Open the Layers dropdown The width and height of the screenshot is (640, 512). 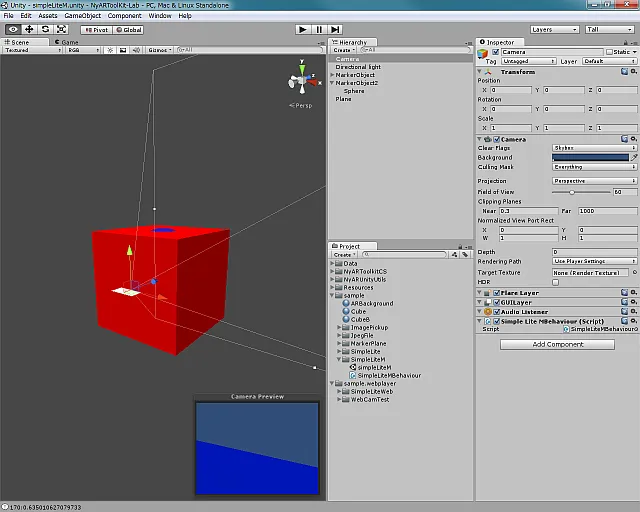point(555,29)
